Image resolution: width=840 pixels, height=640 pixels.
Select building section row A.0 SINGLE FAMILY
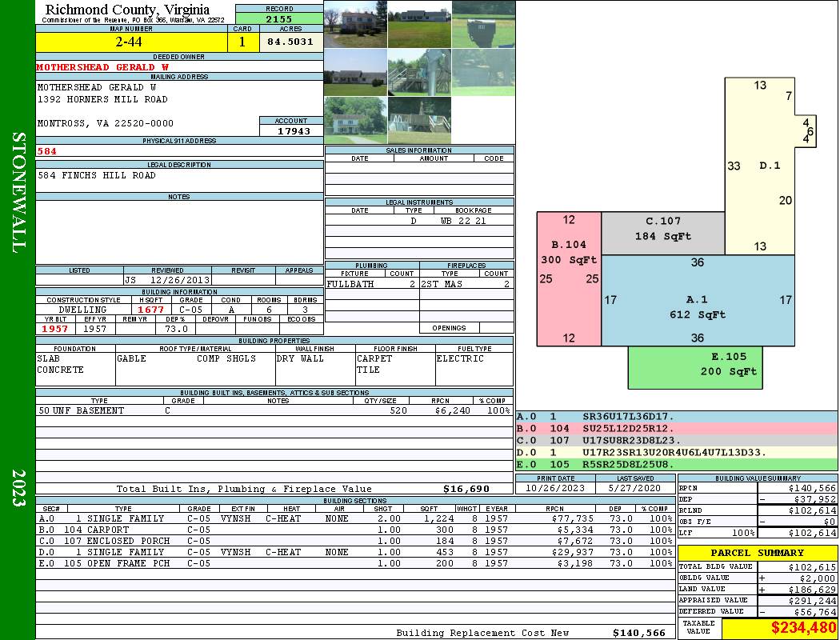(355, 518)
